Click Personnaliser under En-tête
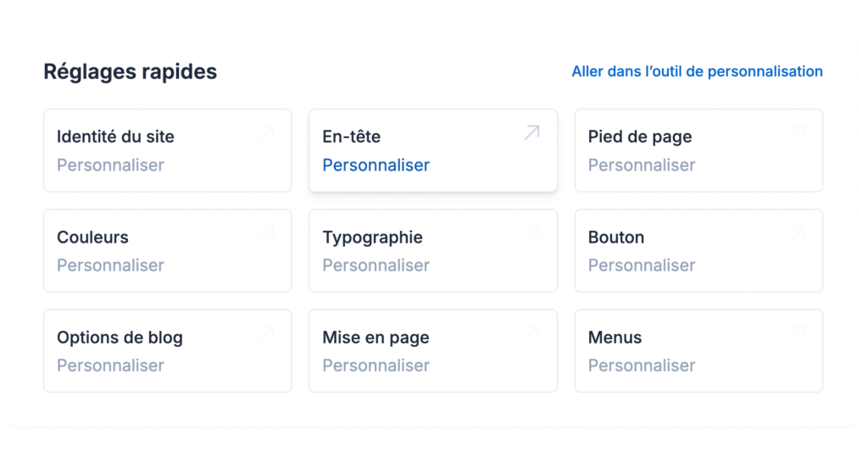868x452 pixels. point(376,165)
